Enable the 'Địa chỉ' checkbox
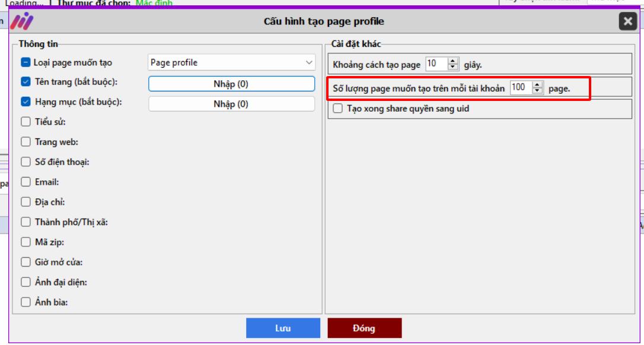Image resolution: width=644 pixels, height=345 pixels. [x=25, y=202]
